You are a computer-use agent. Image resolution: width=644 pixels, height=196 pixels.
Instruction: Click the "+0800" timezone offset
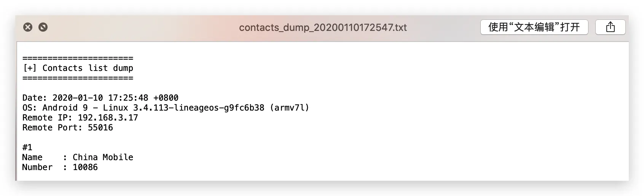pyautogui.click(x=166, y=98)
